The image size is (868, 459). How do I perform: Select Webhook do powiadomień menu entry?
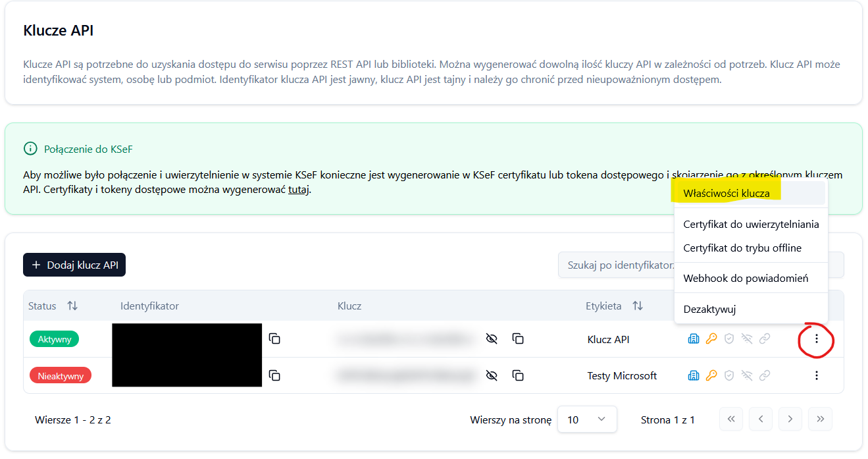(750, 278)
